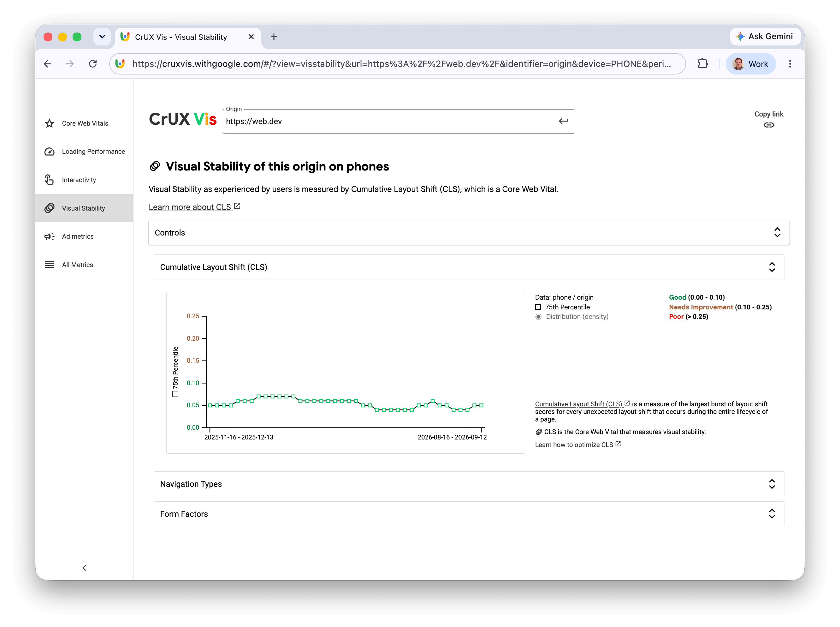This screenshot has height=627, width=840.
Task: Click the Copy link chain icon
Action: [768, 125]
